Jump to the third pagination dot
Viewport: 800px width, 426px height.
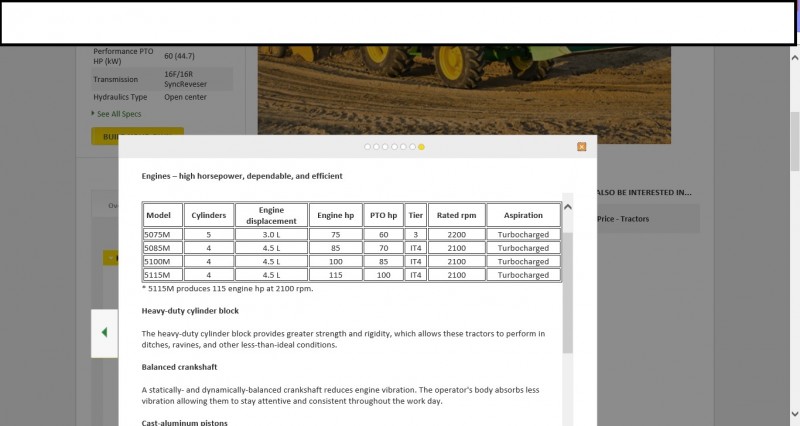tap(386, 147)
